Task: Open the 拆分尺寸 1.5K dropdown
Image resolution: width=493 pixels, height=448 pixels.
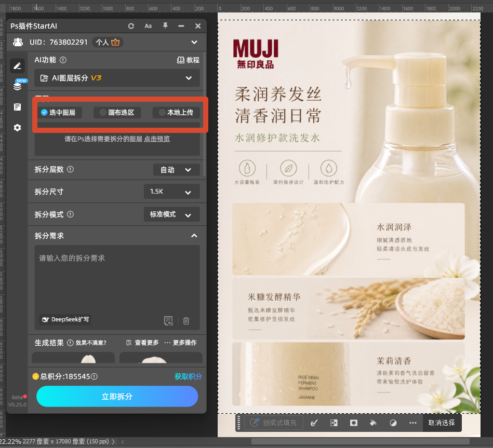Action: pos(171,192)
